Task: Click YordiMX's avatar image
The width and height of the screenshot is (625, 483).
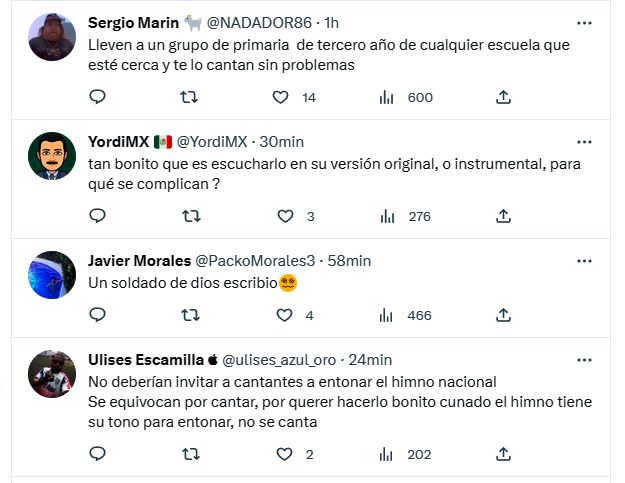Action: click(51, 155)
